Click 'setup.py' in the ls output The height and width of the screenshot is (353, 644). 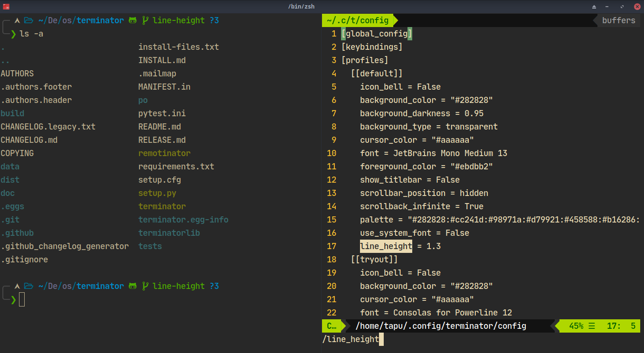[157, 193]
